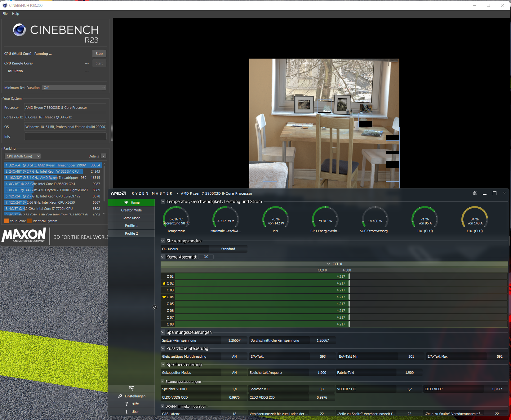Click the Cinebench title bar app icon
This screenshot has height=420, width=511.
click(x=5, y=5)
